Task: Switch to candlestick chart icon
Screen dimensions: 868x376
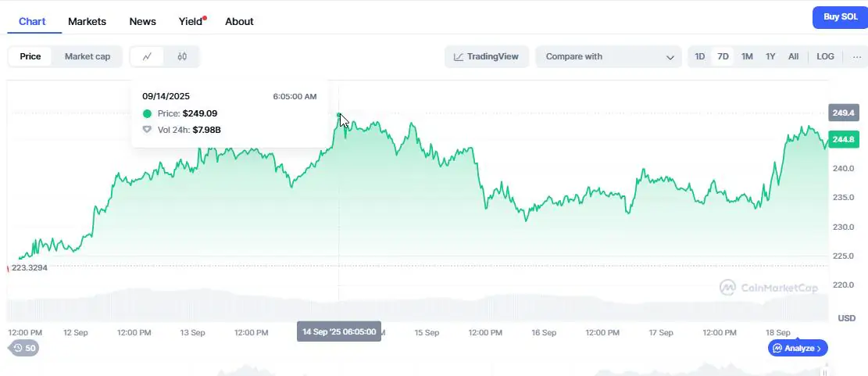Action: [x=182, y=56]
